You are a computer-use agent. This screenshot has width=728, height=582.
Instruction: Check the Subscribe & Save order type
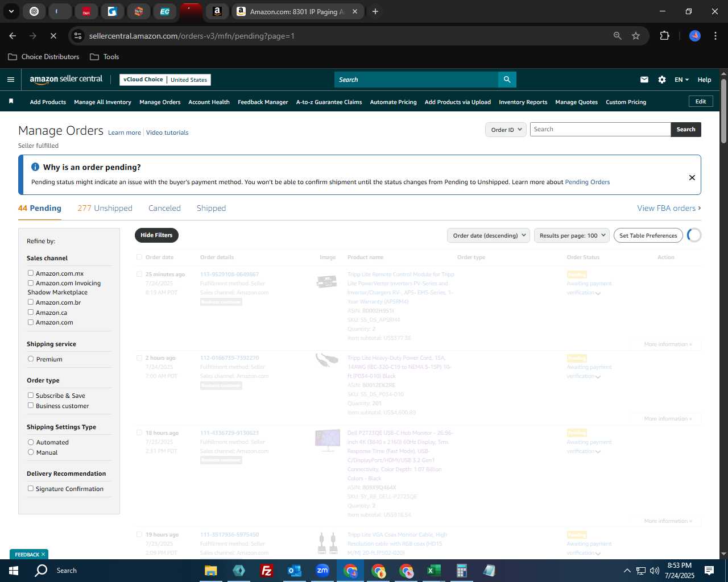pos(31,396)
